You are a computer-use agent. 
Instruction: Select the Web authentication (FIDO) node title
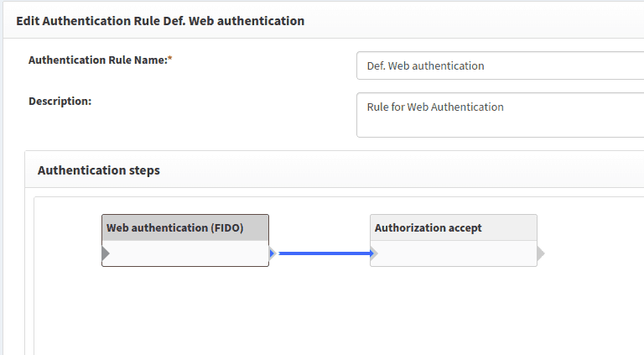coord(174,227)
